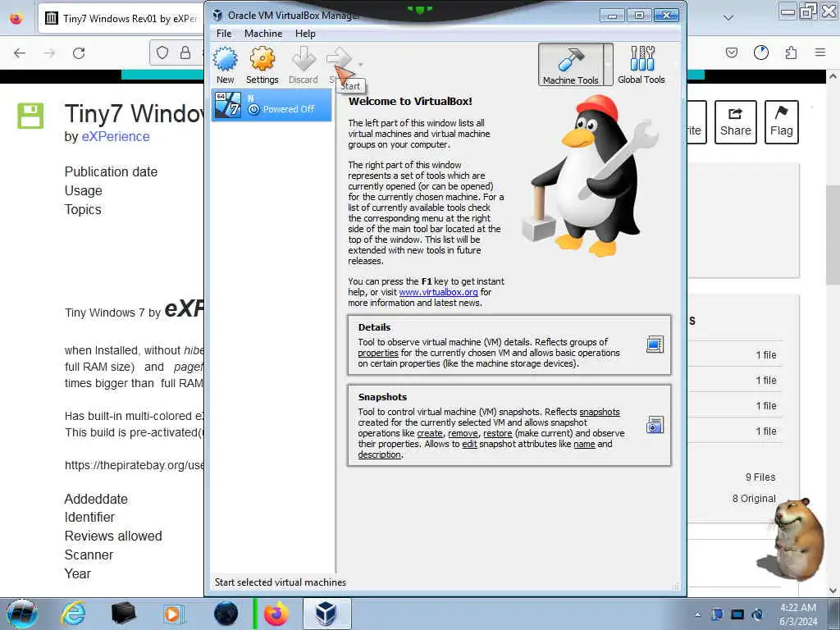
Task: Reload the Firefox page
Action: click(x=79, y=53)
